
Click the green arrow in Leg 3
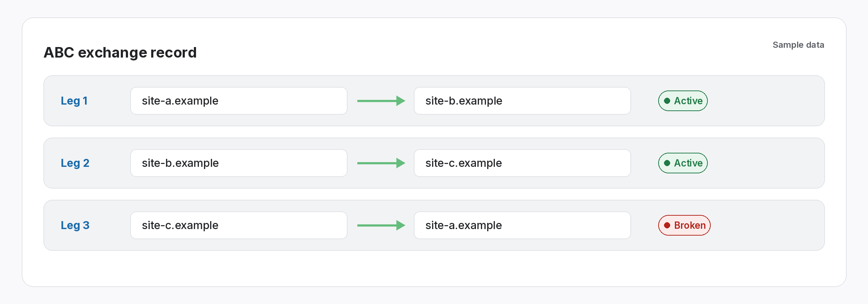click(381, 225)
